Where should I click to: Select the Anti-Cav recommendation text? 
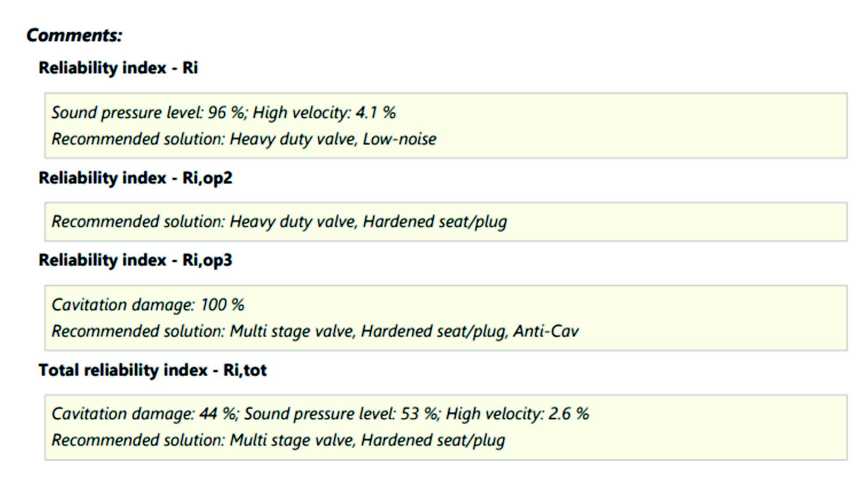point(546,331)
